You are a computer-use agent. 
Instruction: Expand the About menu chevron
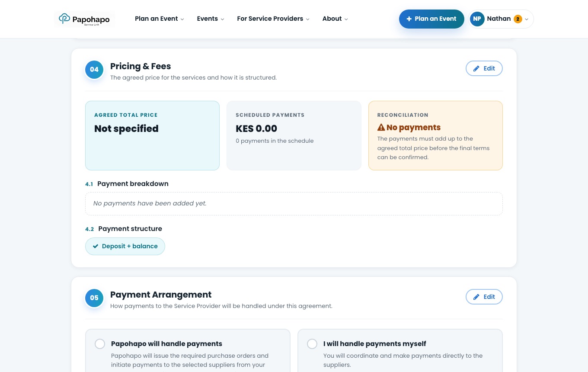pyautogui.click(x=346, y=19)
